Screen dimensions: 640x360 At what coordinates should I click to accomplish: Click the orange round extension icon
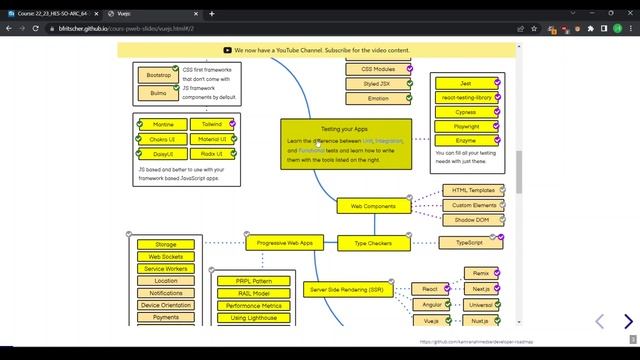pos(578,29)
